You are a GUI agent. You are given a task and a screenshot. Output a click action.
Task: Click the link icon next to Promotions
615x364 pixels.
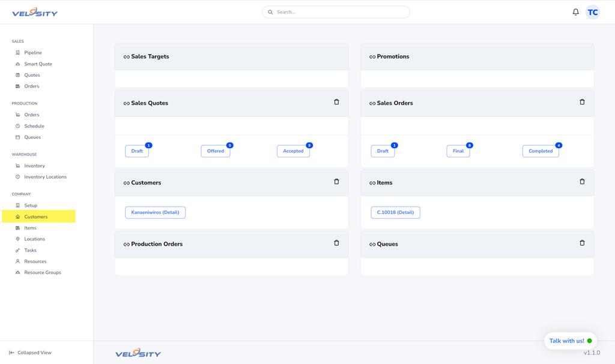tap(372, 57)
